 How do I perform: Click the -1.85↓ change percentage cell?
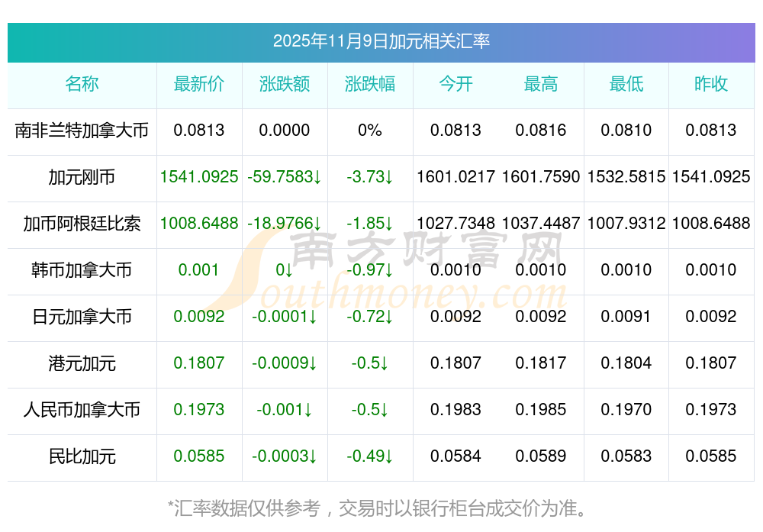(x=370, y=224)
